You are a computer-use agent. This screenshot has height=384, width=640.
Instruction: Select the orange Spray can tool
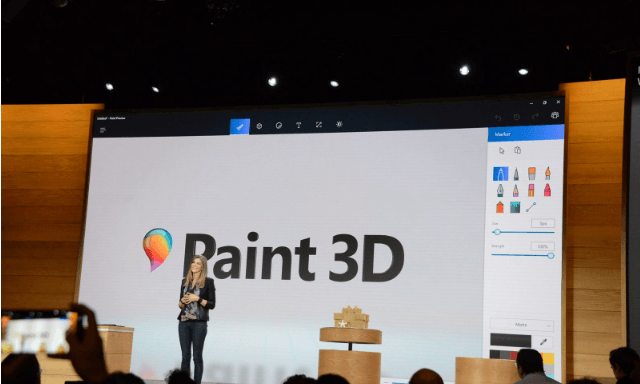point(500,207)
